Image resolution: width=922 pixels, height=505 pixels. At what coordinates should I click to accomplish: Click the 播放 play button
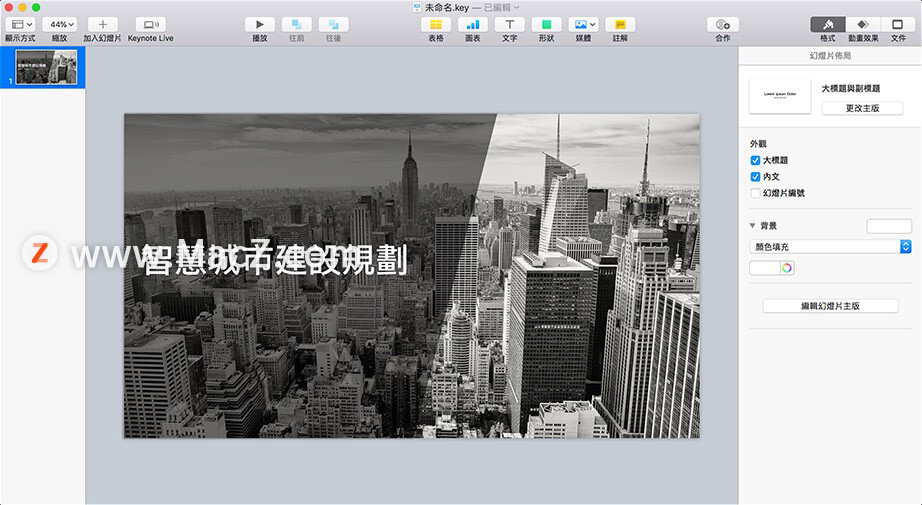(x=260, y=24)
